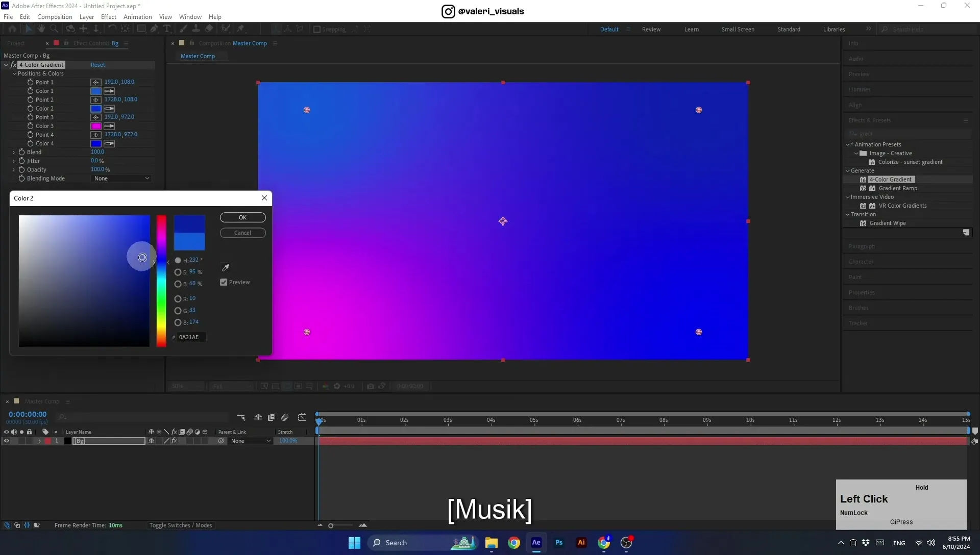Open Photoshop from the taskbar
Viewport: 980px width, 555px height.
point(559,543)
